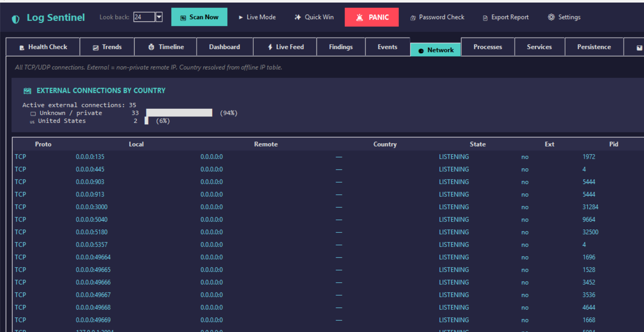This screenshot has height=332, width=644.
Task: Click the gear icon beside Settings
Action: 551,17
